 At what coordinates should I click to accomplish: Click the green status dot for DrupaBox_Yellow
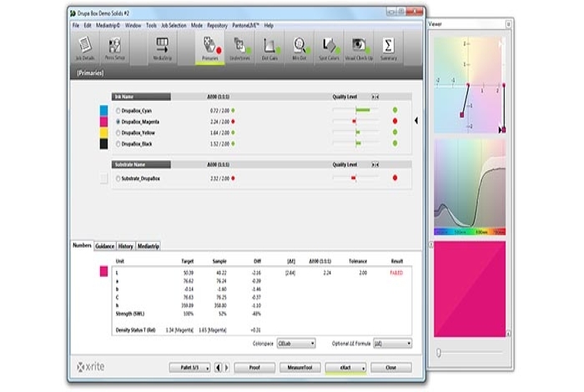click(x=395, y=132)
